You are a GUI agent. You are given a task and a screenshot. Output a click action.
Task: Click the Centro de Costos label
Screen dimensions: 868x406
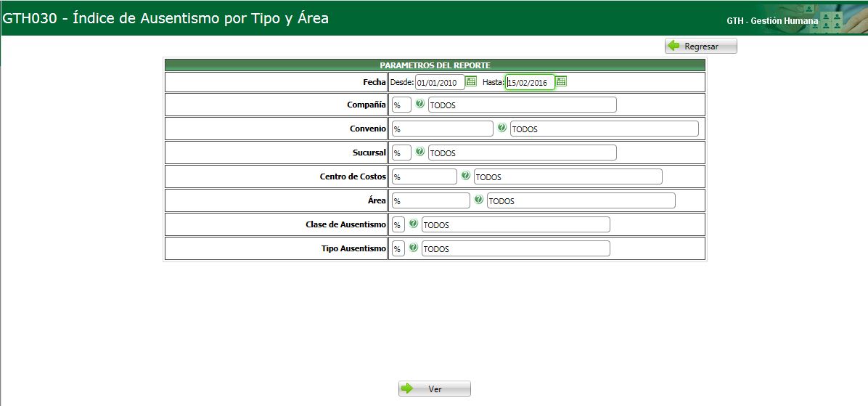coord(353,176)
